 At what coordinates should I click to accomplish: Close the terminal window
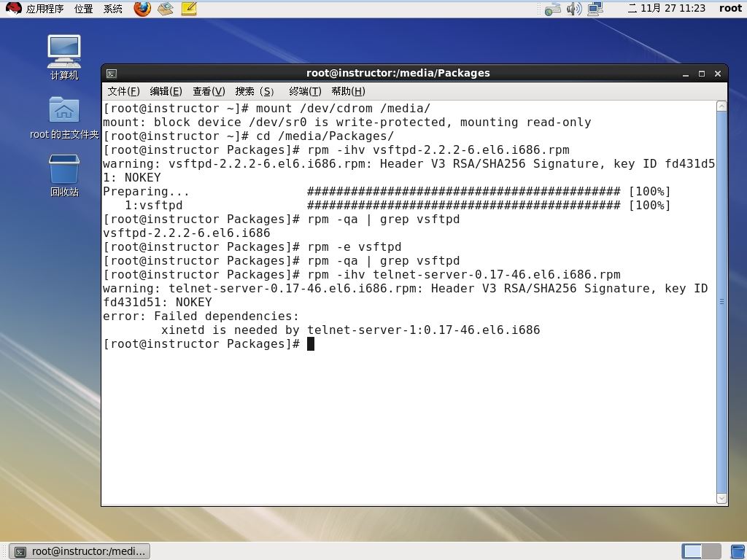pos(718,74)
